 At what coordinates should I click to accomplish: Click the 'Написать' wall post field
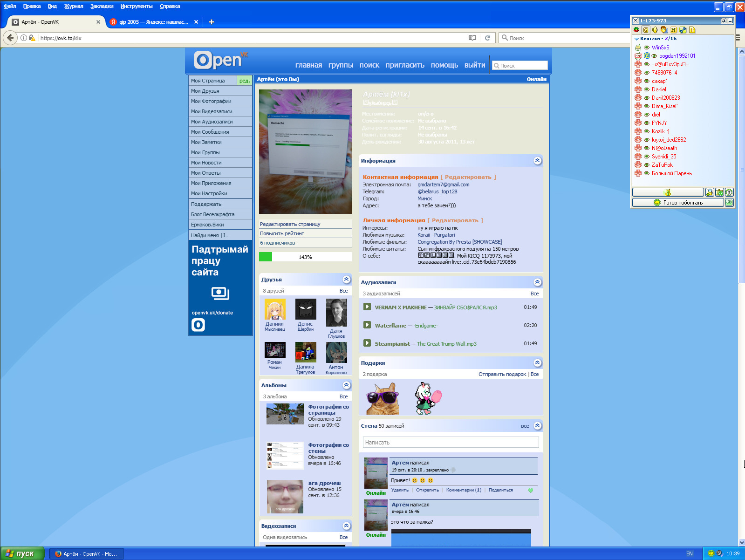pos(451,442)
